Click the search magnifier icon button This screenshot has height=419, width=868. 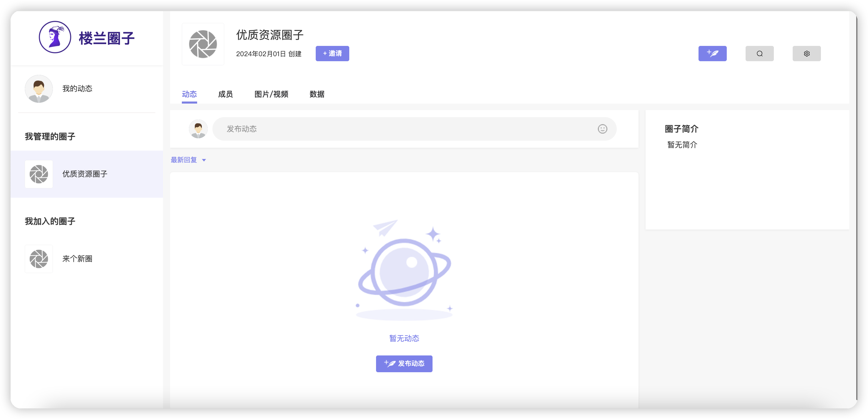759,53
